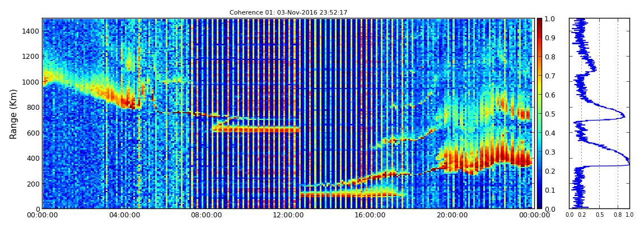Screen dimensions: 644x228
Task: Click the profile plot 0.5 x-axis label
Action: (600, 215)
